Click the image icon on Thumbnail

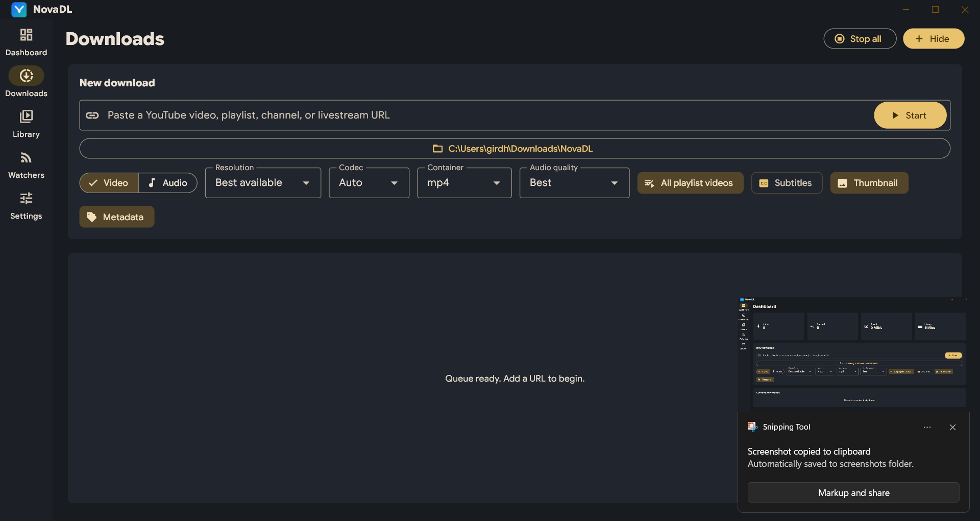point(843,183)
